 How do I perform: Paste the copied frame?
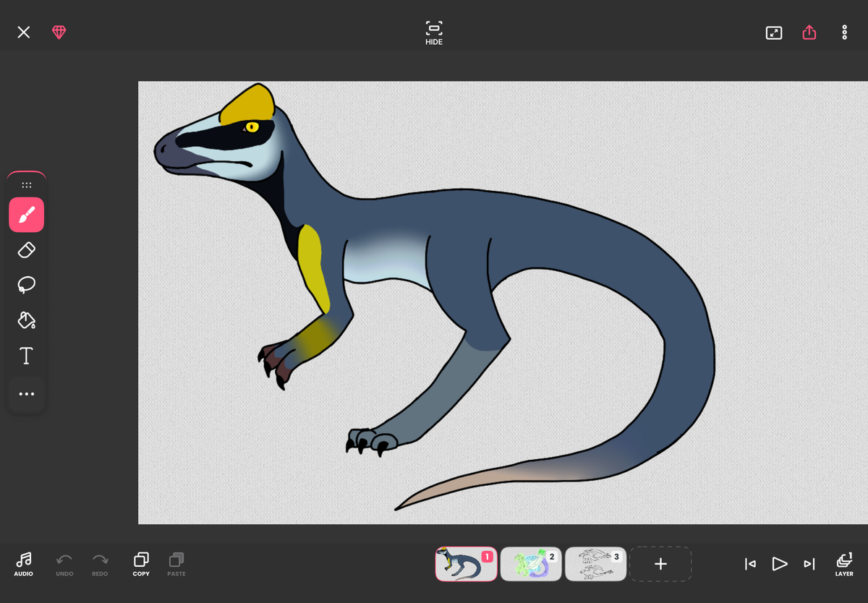(176, 564)
